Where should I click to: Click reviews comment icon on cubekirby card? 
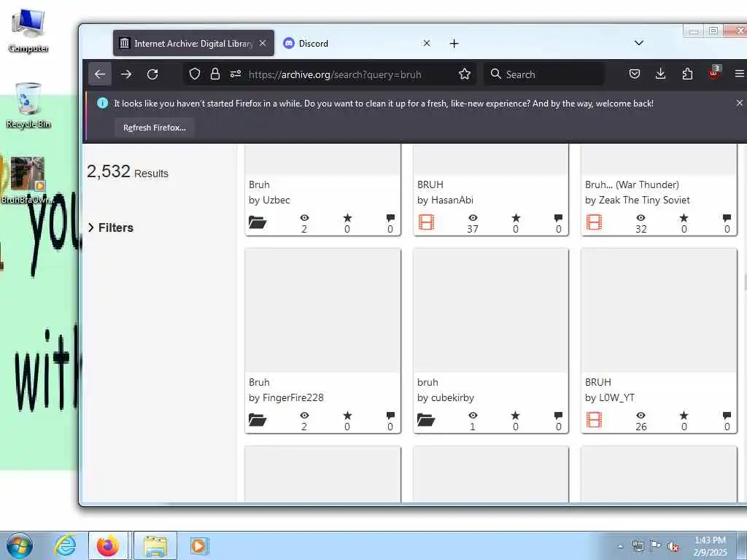558,415
